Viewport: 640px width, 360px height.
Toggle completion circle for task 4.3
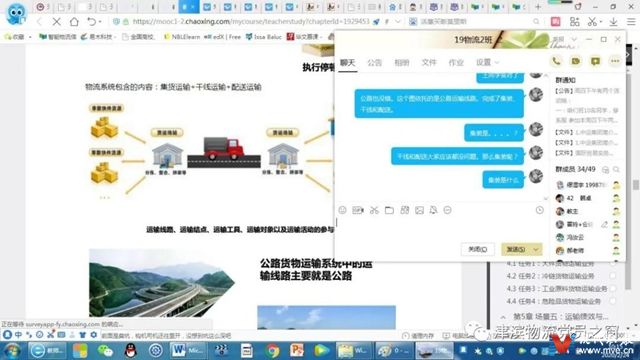[x=612, y=289]
